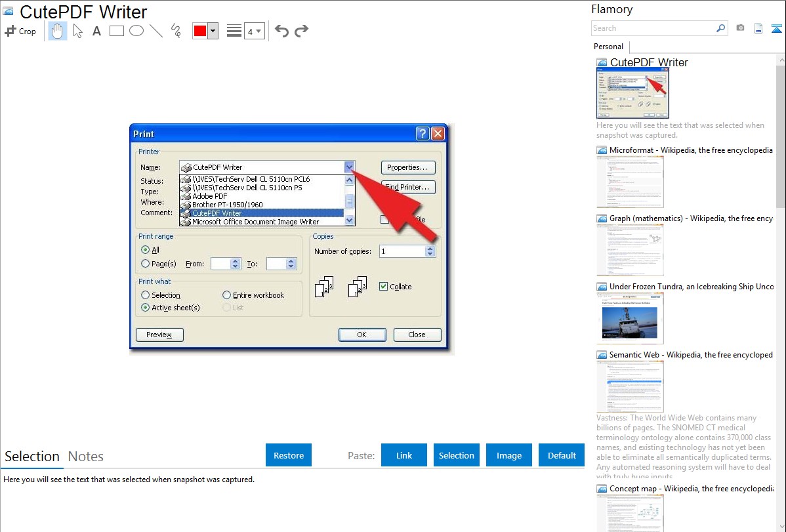Viewport: 786px width, 532px height.
Task: Select the rectangle drawing tool
Action: 116,31
